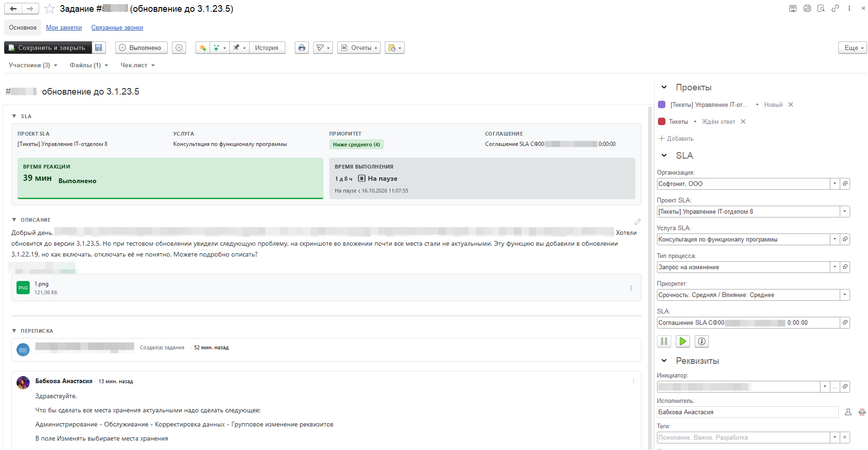This screenshot has width=868, height=450.
Task: Switch to the Мои заметки tab
Action: point(64,27)
